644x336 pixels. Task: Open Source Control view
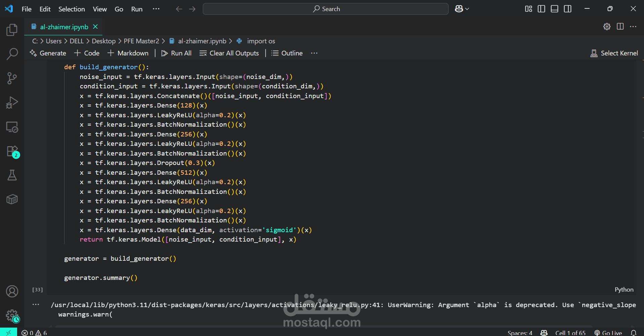tap(12, 78)
